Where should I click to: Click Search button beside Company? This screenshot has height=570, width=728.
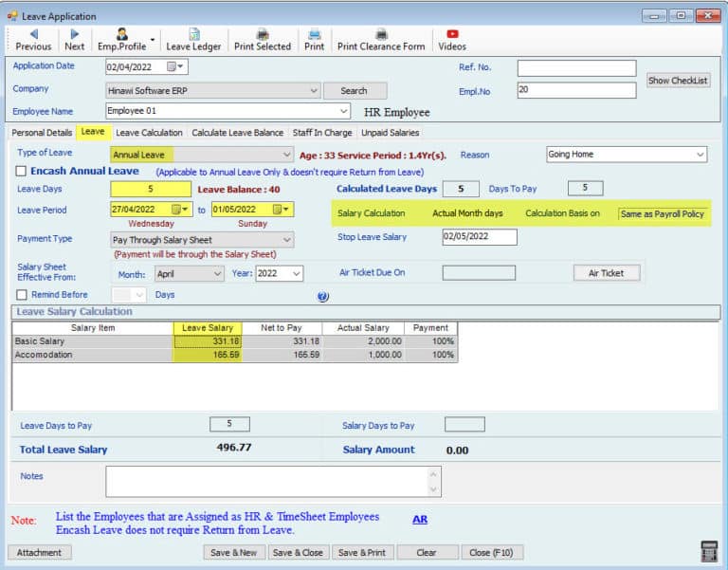click(x=355, y=91)
